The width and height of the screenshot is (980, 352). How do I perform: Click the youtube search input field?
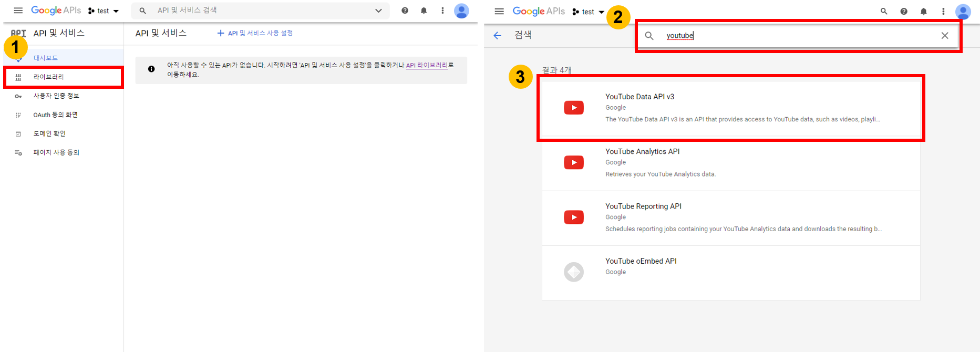[x=799, y=36]
